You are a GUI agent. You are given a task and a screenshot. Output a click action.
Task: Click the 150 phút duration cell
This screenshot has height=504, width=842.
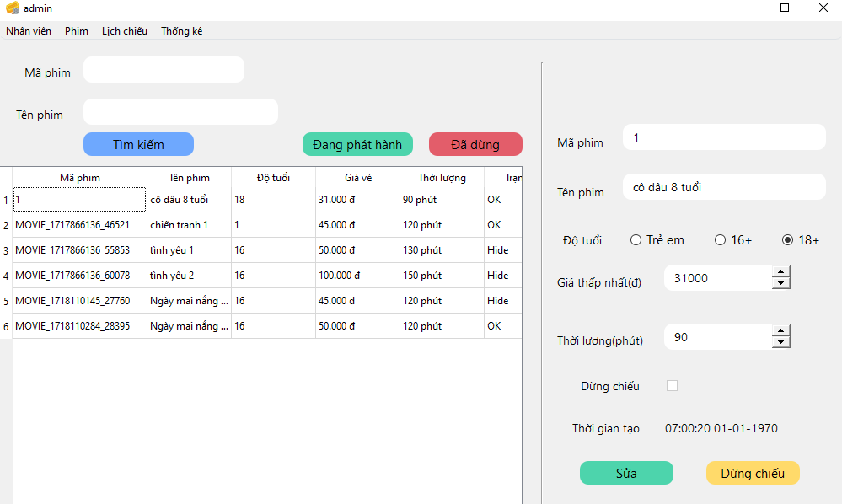(x=442, y=276)
